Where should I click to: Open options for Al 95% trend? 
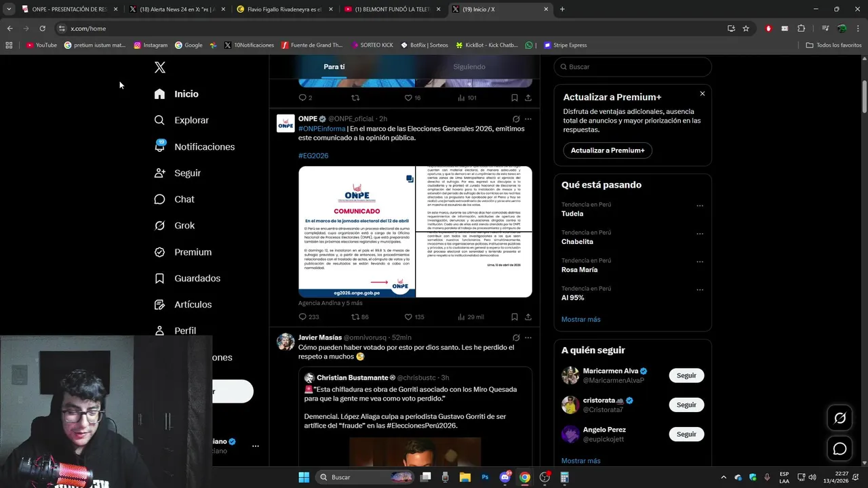coord(700,290)
